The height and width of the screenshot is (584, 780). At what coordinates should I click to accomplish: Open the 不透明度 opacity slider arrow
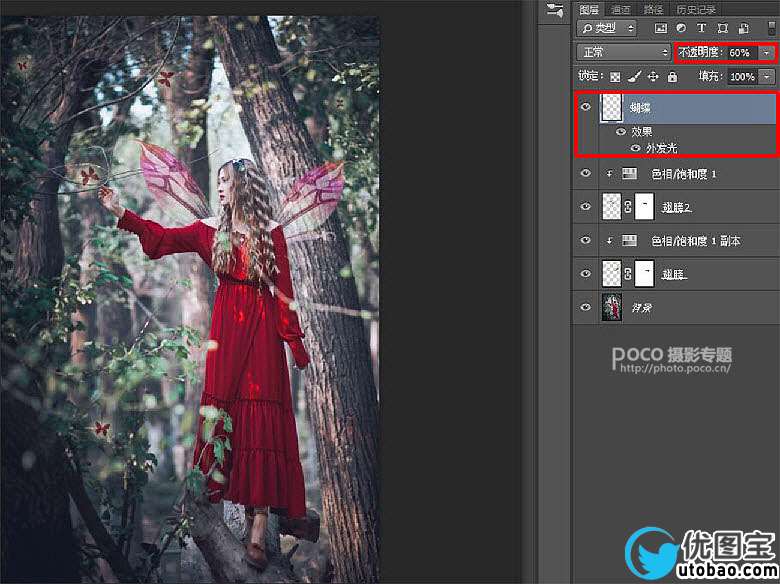(767, 52)
